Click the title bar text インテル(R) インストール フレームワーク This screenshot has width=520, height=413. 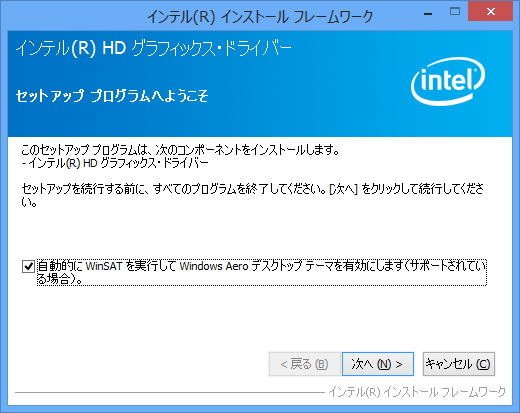click(x=260, y=17)
